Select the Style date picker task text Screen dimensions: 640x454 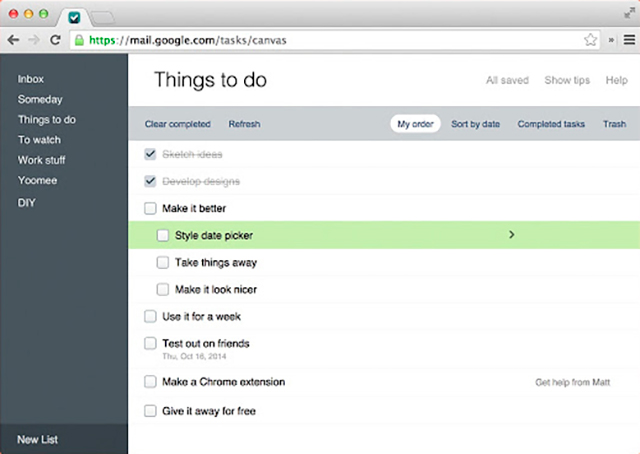pos(214,235)
